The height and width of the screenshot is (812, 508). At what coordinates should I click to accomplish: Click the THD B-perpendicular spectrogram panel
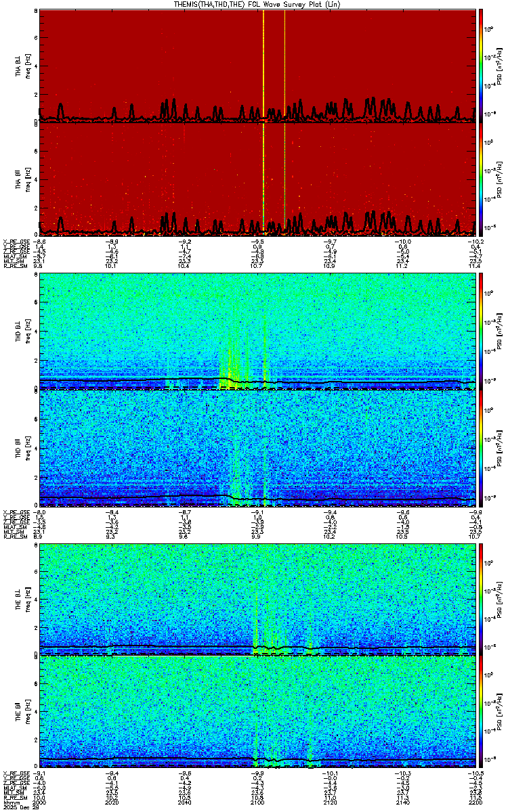(x=259, y=332)
